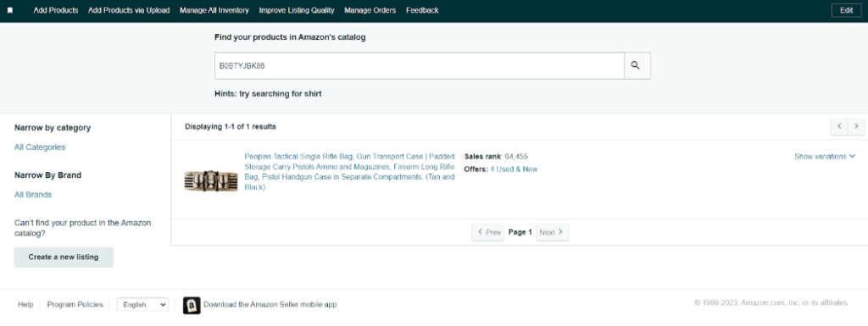Viewport: 868px width, 326px height.
Task: Click the Edit button in top bar
Action: [x=847, y=10]
